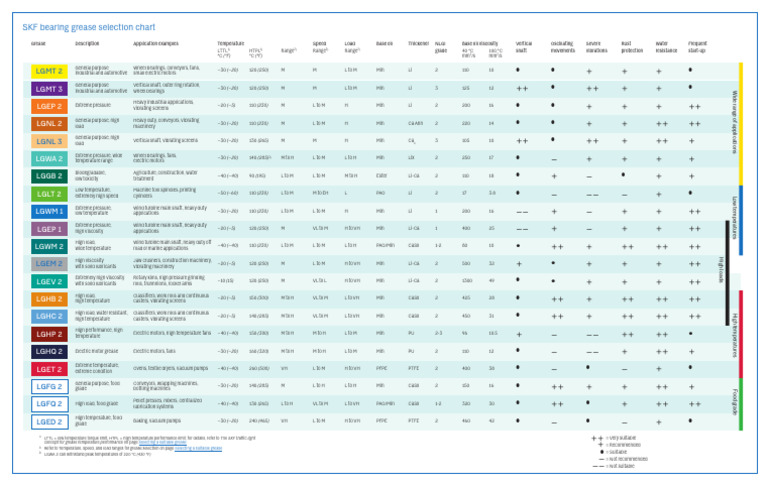
Task: Choose the teal LGWA 2 grease label
Action: point(49,159)
